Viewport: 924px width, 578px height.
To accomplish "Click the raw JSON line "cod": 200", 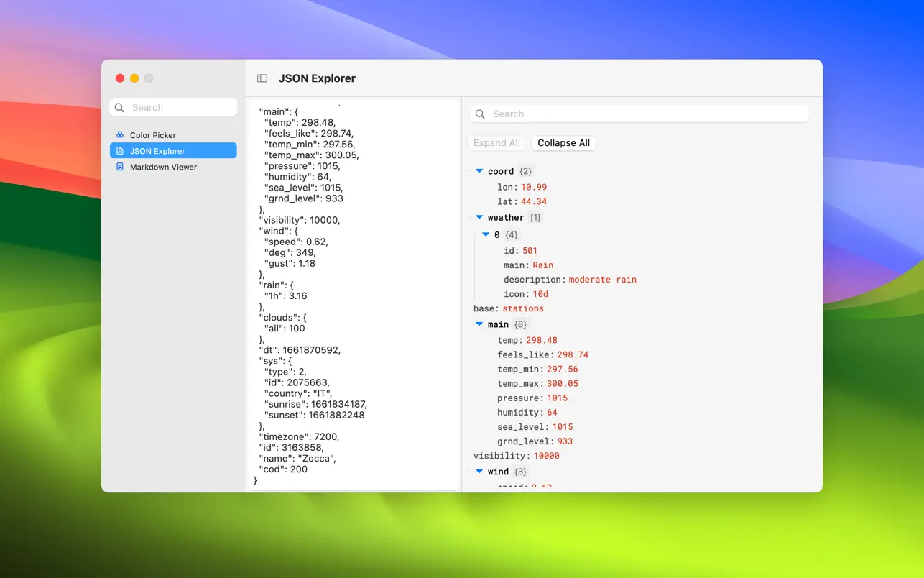I will [x=283, y=469].
